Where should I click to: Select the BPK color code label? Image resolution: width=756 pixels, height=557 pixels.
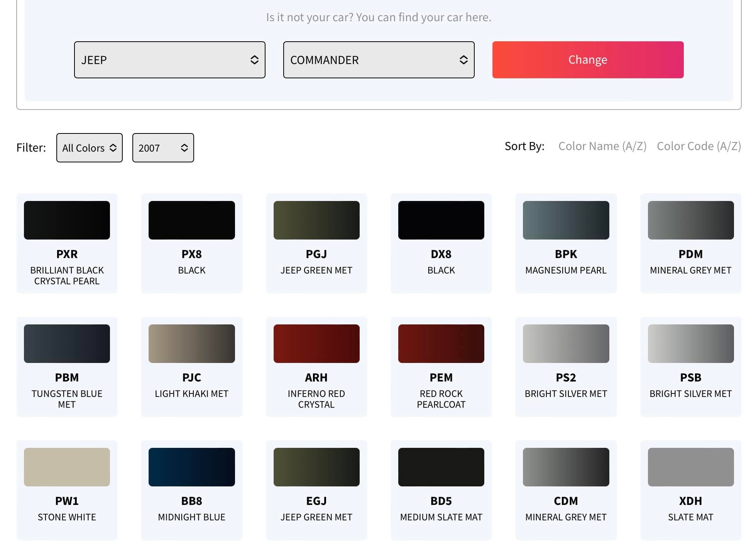coord(566,254)
